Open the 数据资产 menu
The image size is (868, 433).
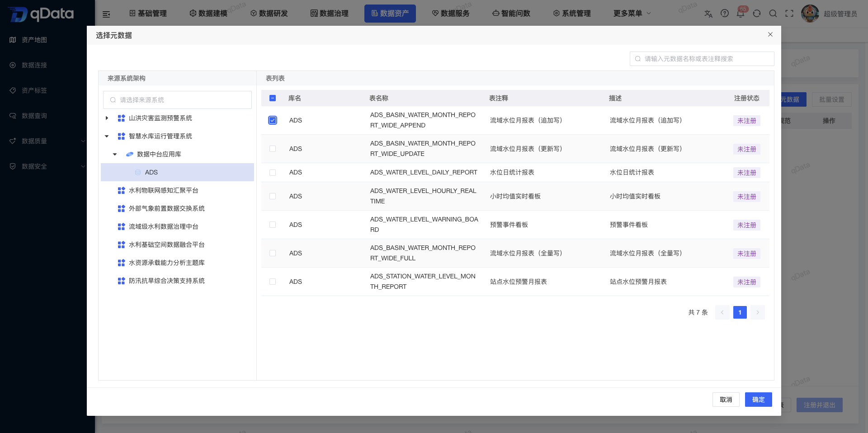(x=390, y=14)
